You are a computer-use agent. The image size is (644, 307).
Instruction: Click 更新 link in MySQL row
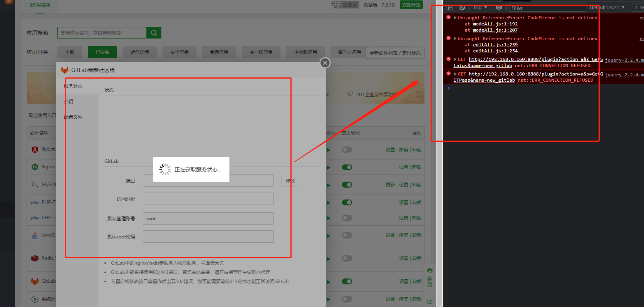point(390,185)
